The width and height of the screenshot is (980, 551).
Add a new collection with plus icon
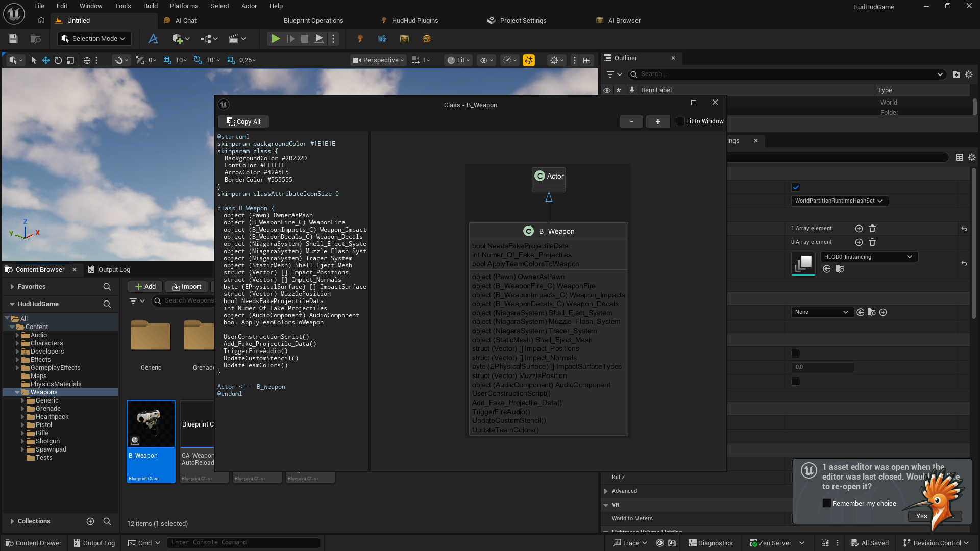(x=90, y=521)
